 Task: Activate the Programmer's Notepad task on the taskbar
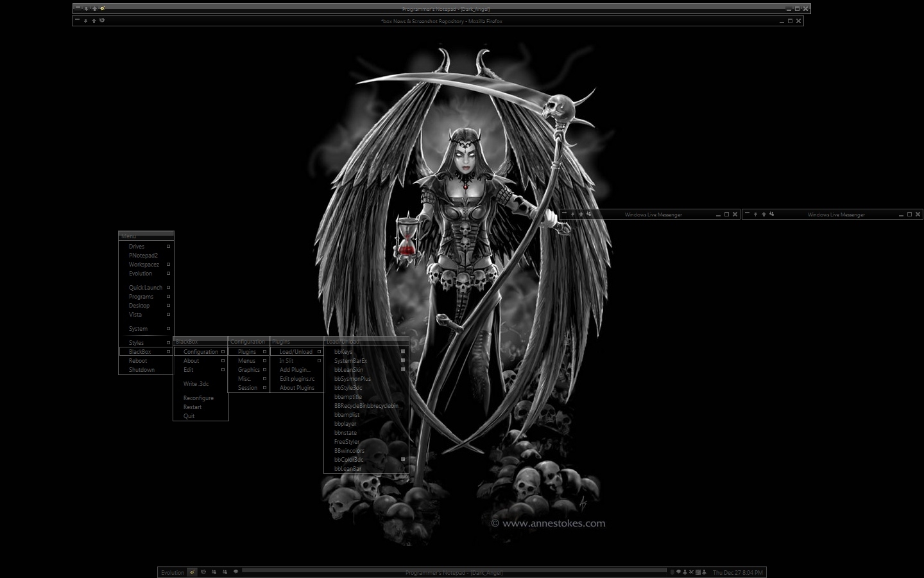454,572
